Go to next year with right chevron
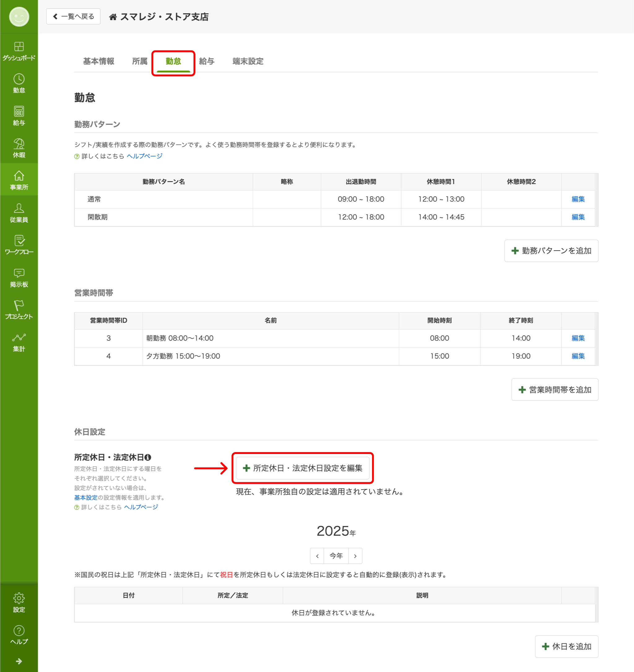 click(355, 556)
